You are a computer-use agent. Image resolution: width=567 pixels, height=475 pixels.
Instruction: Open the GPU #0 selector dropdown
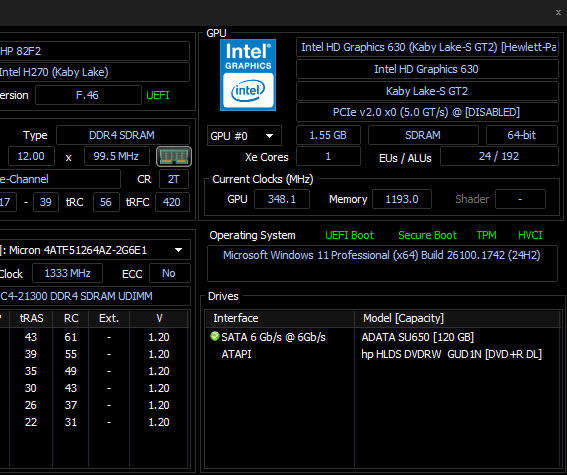coord(244,136)
